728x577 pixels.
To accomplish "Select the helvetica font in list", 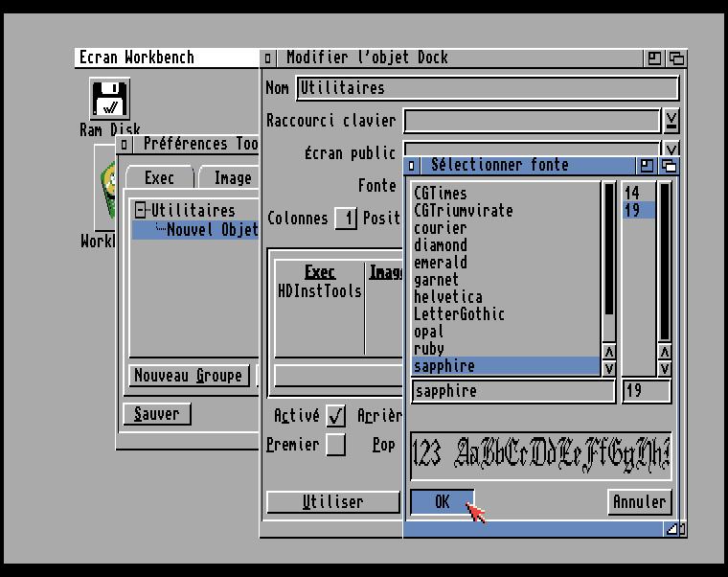I will [x=448, y=297].
